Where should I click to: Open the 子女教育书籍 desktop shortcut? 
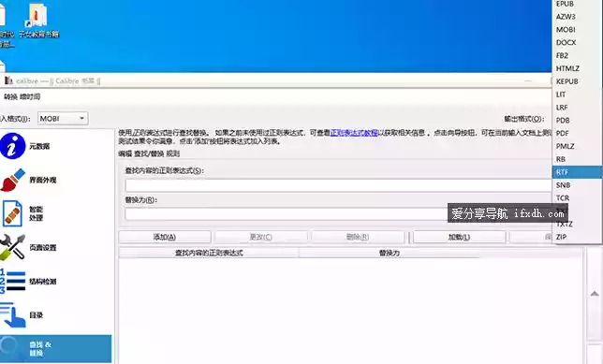click(x=38, y=22)
